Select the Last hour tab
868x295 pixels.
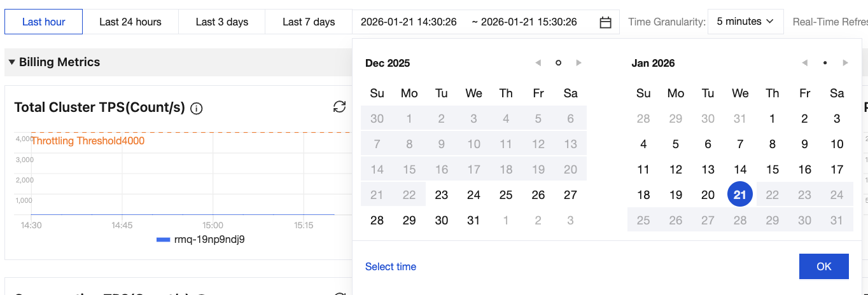[43, 22]
